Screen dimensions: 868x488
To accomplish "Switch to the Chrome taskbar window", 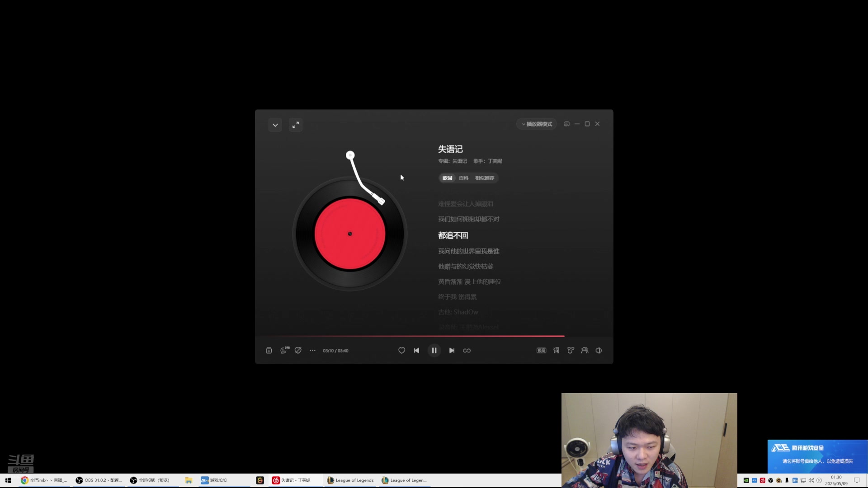I will point(44,480).
